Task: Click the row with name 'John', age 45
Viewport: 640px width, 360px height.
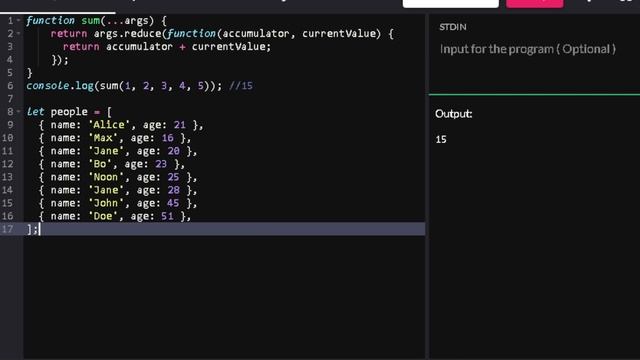Action: 118,203
